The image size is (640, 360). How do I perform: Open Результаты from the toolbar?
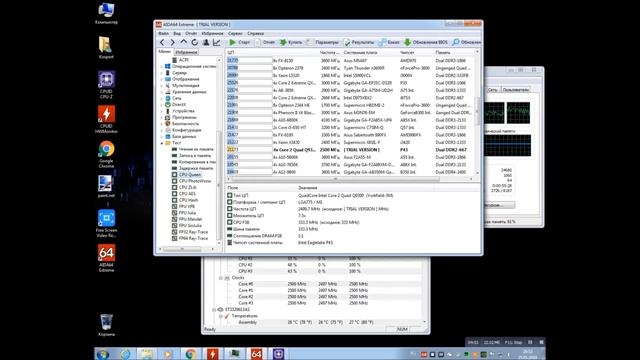click(359, 42)
